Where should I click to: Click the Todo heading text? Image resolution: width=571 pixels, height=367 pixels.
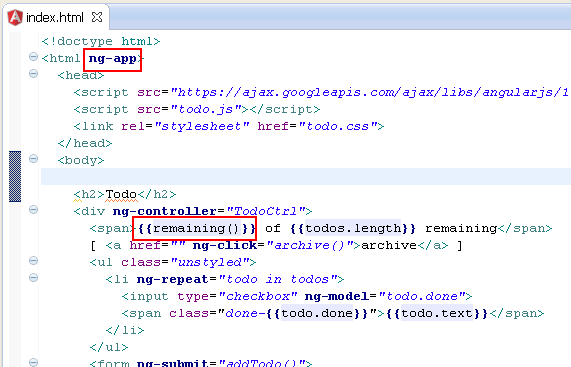coord(121,194)
